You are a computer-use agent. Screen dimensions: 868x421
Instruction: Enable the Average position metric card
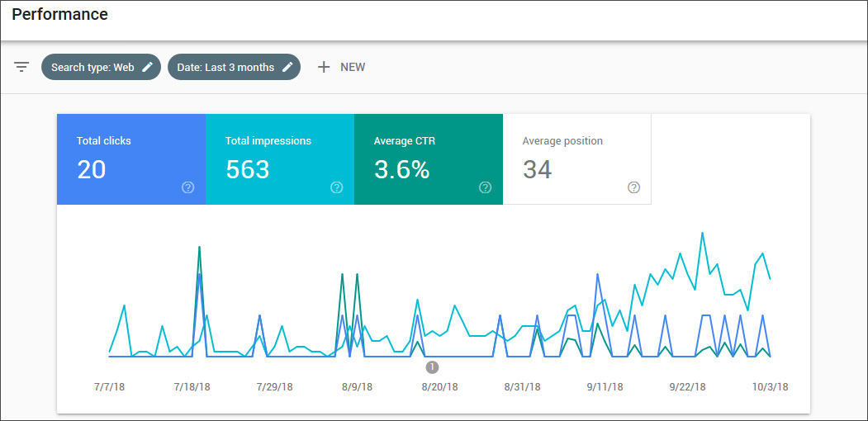(x=576, y=159)
